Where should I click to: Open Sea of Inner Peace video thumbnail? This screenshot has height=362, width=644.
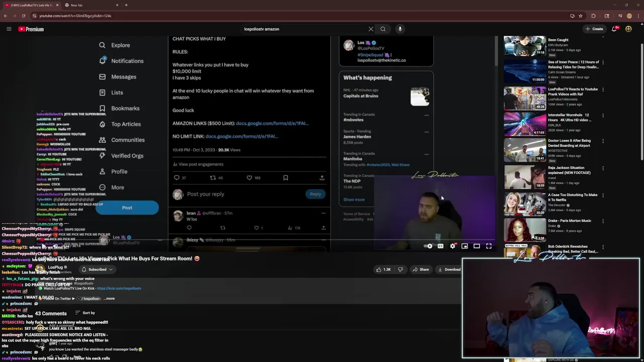click(x=525, y=71)
